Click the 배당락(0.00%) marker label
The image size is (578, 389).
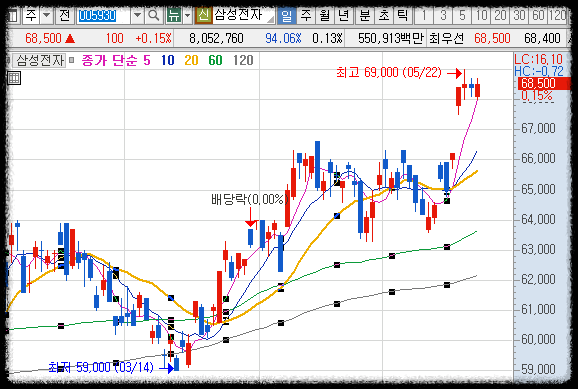250,199
